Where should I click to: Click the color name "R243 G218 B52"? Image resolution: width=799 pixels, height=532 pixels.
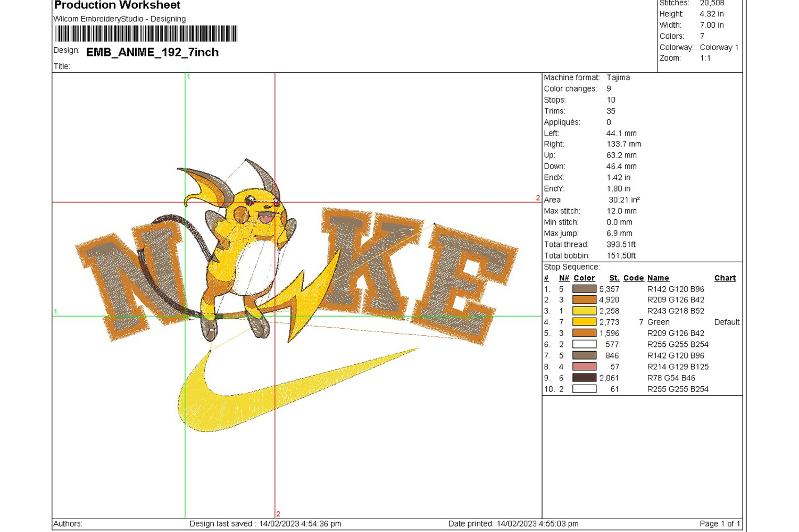tap(676, 311)
